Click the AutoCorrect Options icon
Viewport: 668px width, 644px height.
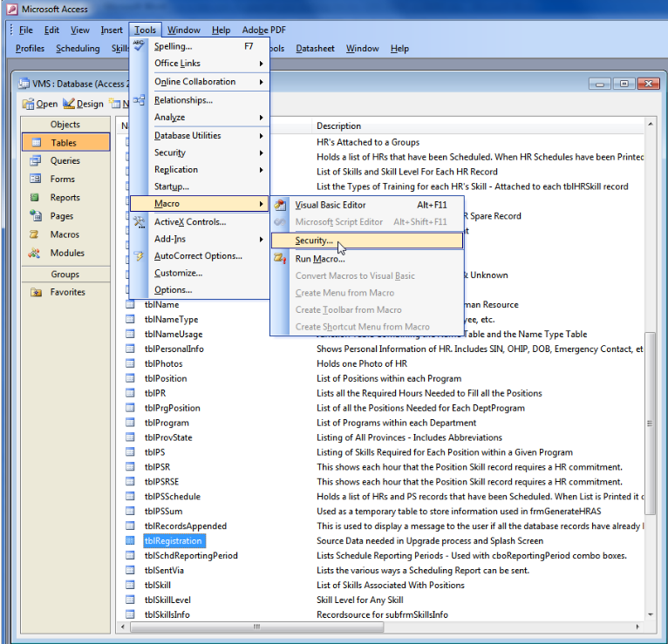[139, 256]
